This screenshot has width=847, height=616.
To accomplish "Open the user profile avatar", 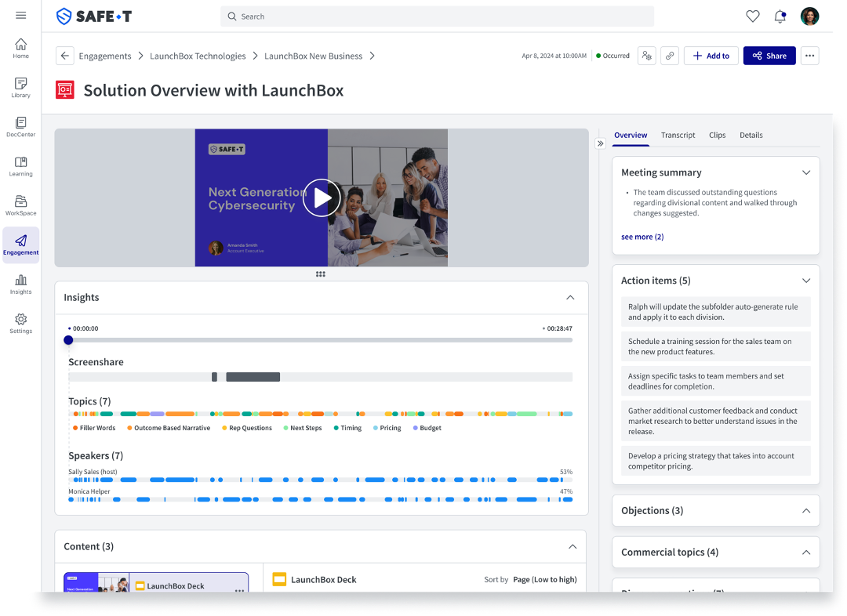I will pos(809,16).
